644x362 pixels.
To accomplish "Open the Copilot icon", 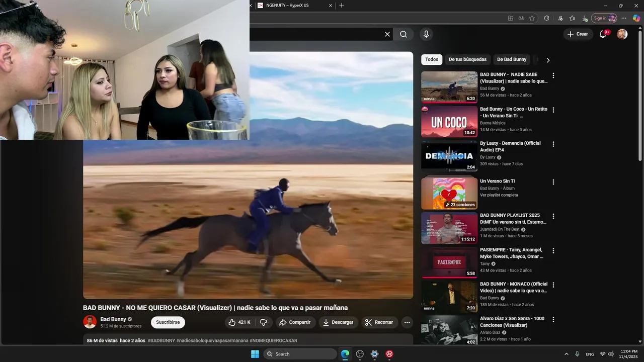I will [x=636, y=18].
